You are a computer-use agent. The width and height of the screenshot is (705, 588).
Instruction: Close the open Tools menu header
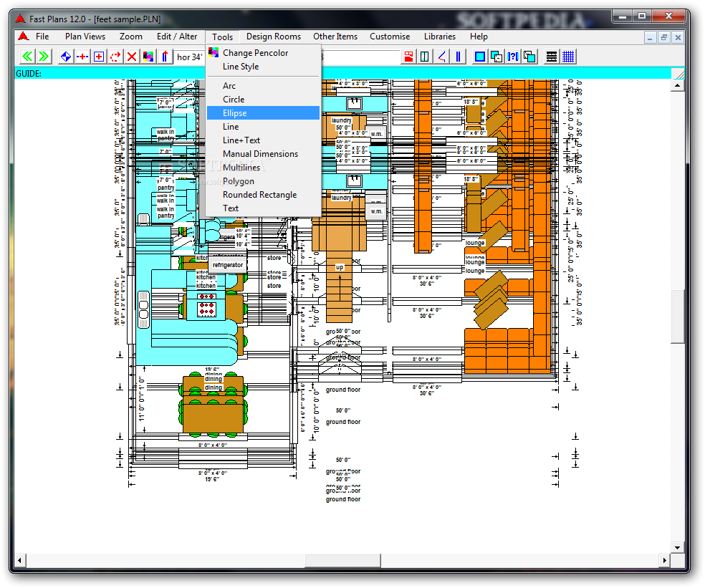tap(223, 37)
